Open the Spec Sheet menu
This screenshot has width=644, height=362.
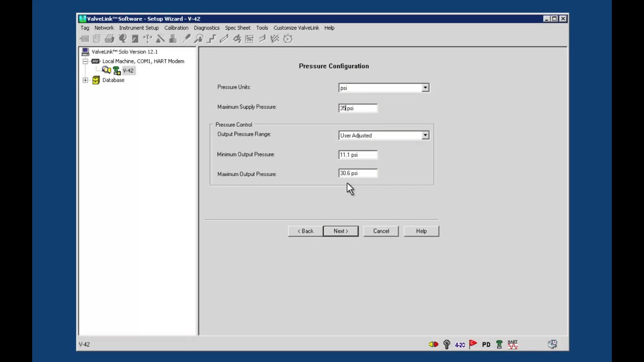point(237,28)
